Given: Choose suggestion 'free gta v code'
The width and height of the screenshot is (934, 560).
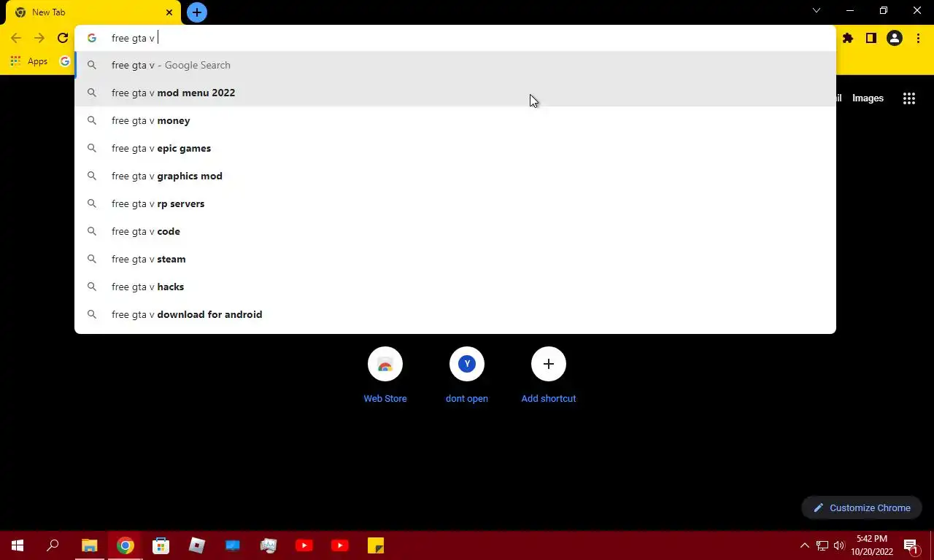Looking at the screenshot, I should [x=455, y=231].
